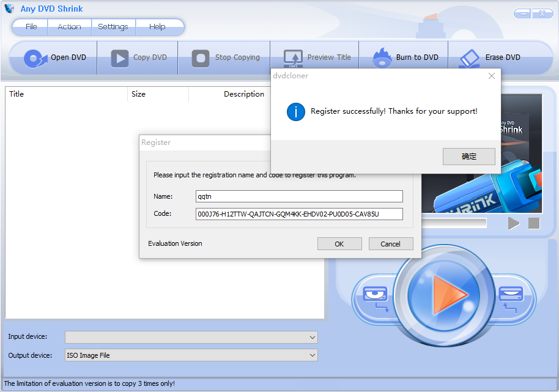Click the Erase DVD eraser icon
Viewport: 559px width, 392px height.
(x=470, y=58)
